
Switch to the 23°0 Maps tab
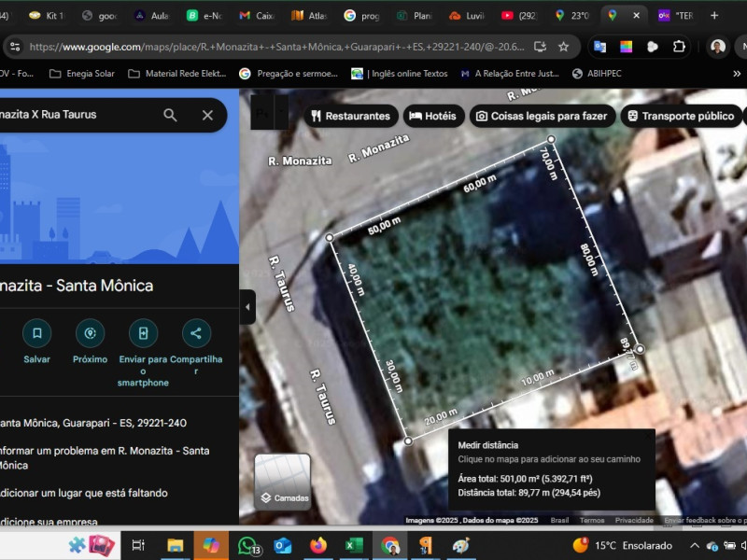[x=572, y=16]
